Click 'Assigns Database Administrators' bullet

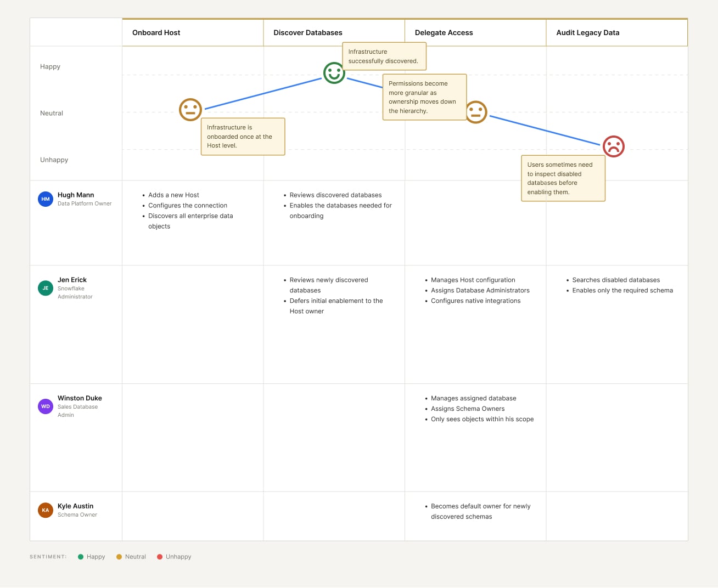click(x=480, y=290)
